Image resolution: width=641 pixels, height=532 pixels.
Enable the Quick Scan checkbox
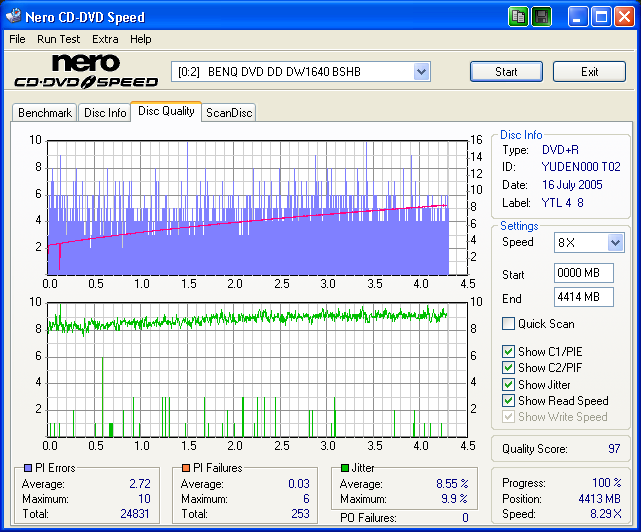tap(509, 324)
